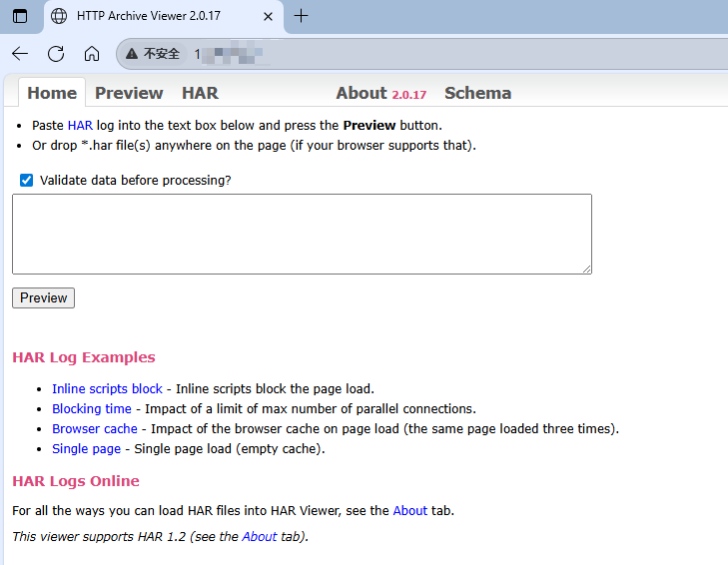Uncheck Validate data before processing
Image resolution: width=728 pixels, height=565 pixels.
tap(27, 180)
